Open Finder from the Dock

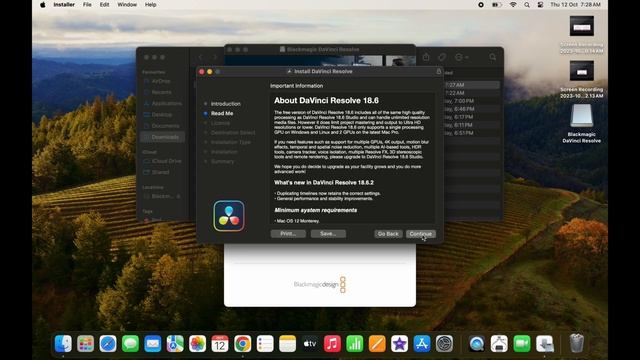coord(63,344)
